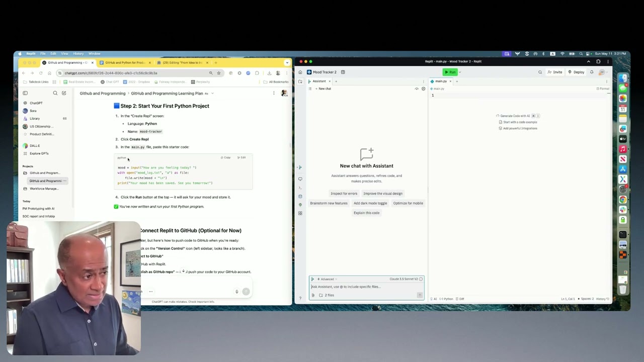
Task: Open Replit files sidebar icon
Action: [x=300, y=81]
